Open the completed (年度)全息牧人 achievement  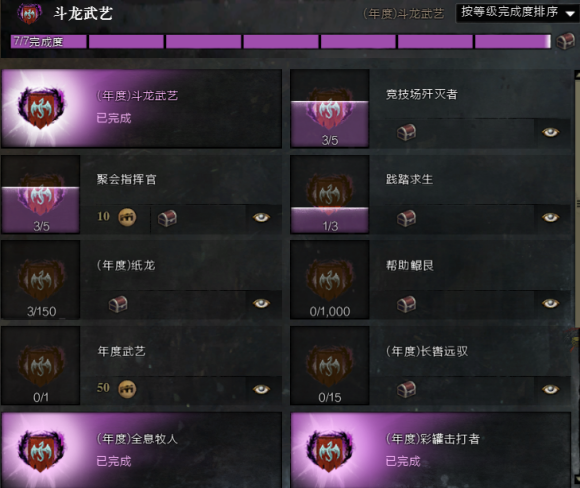point(141,450)
